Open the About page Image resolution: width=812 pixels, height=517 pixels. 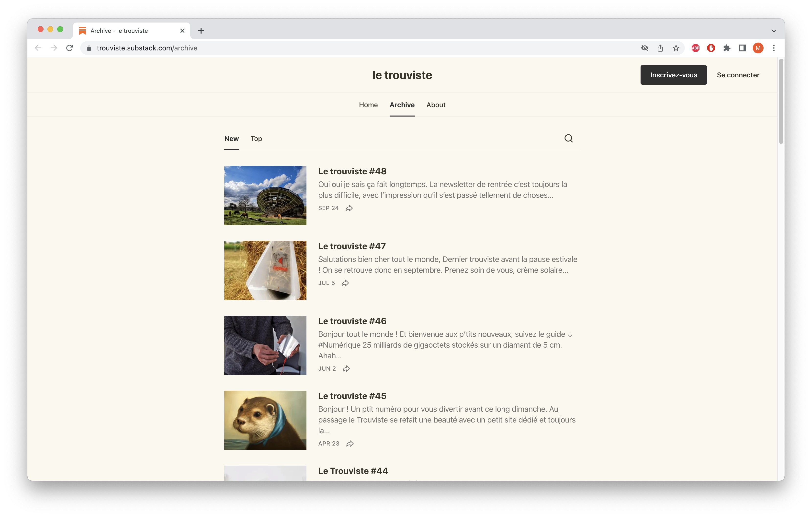click(436, 105)
